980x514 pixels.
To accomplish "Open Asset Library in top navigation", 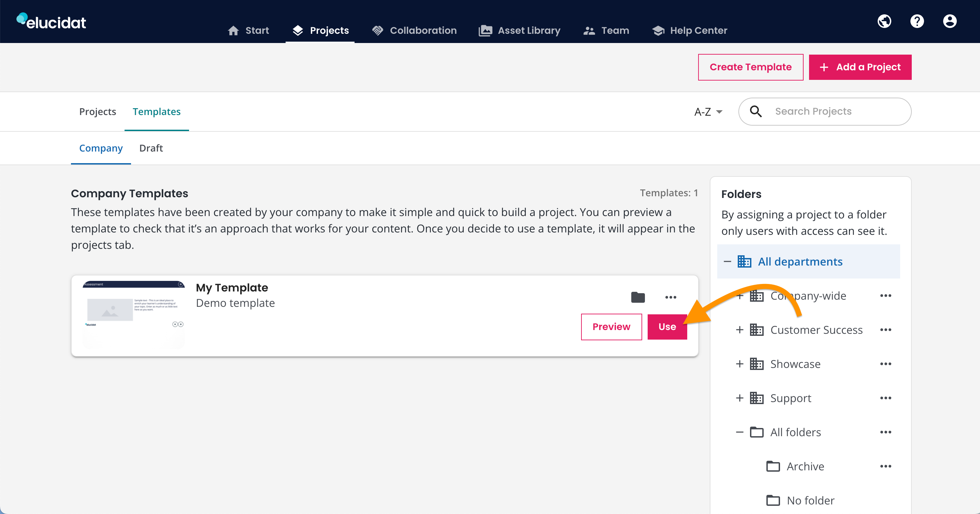I will [x=519, y=30].
